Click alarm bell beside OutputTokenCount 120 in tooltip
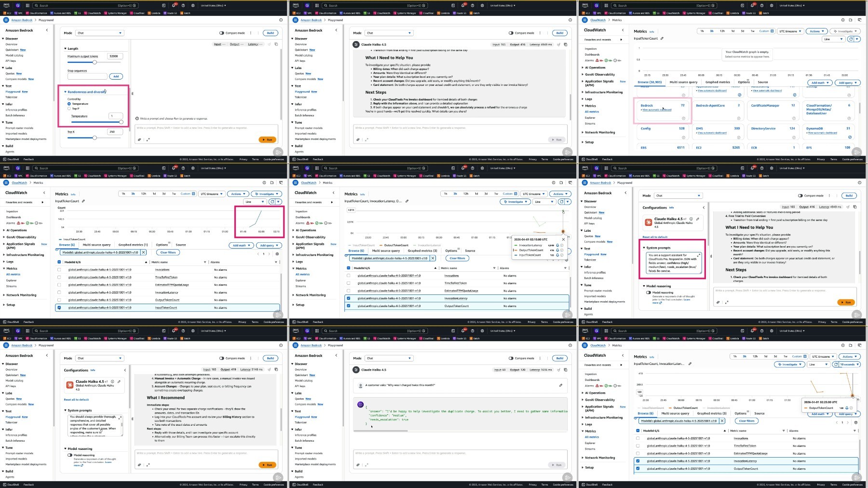The image size is (868, 488). pos(847,408)
